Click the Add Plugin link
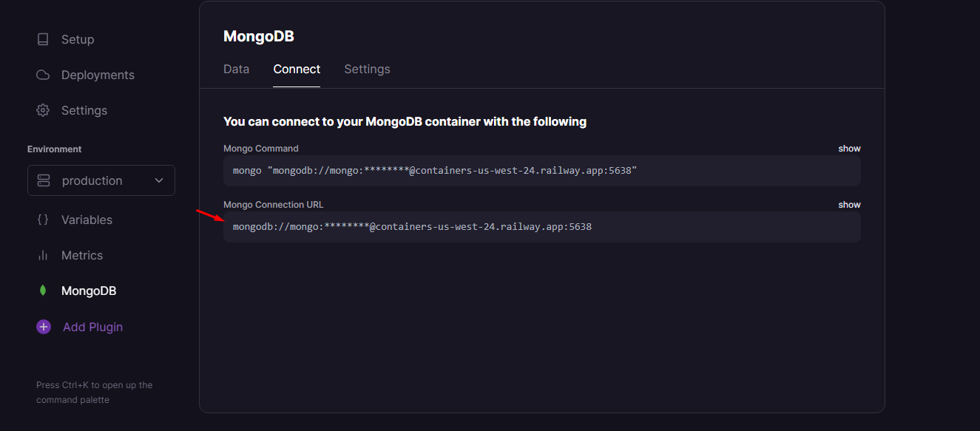Image resolution: width=980 pixels, height=431 pixels. pyautogui.click(x=92, y=327)
